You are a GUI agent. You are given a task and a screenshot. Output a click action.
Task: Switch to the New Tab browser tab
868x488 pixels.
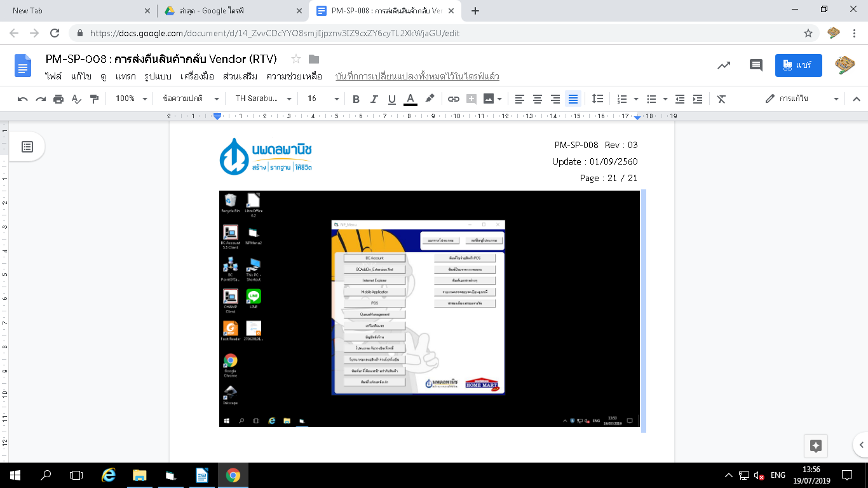point(78,11)
